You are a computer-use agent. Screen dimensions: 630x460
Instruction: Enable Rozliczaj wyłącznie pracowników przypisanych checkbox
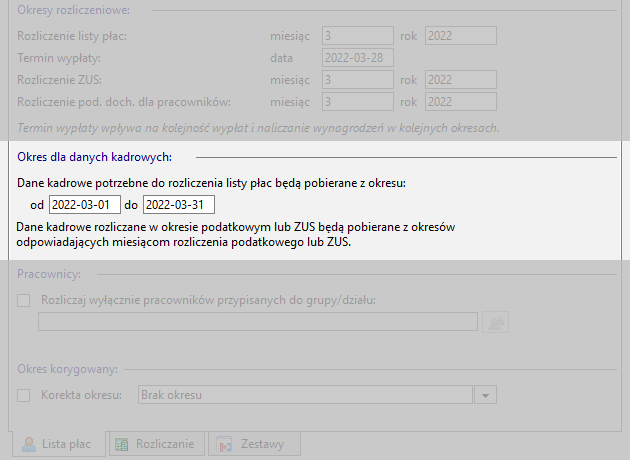(x=25, y=300)
